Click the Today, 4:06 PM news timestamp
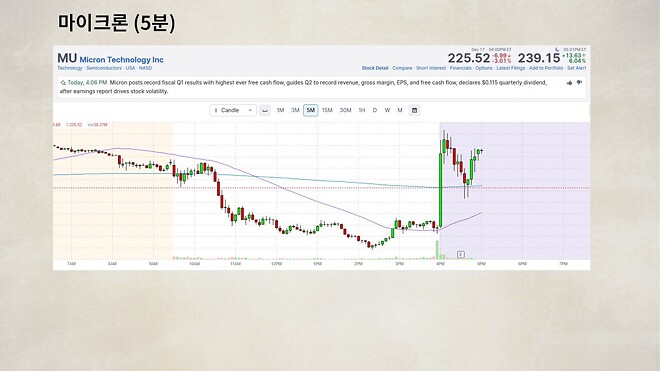 pyautogui.click(x=88, y=83)
